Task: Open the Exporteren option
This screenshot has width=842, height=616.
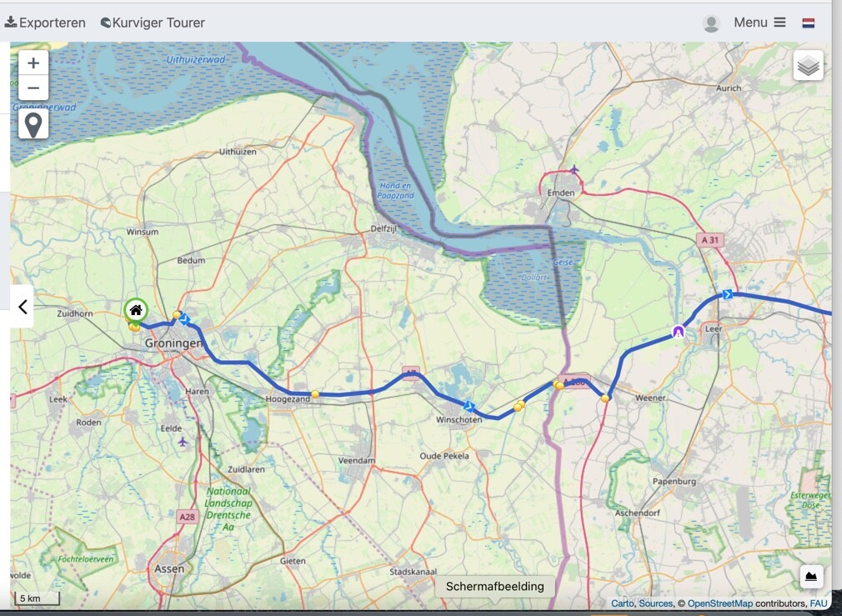Action: coord(45,23)
